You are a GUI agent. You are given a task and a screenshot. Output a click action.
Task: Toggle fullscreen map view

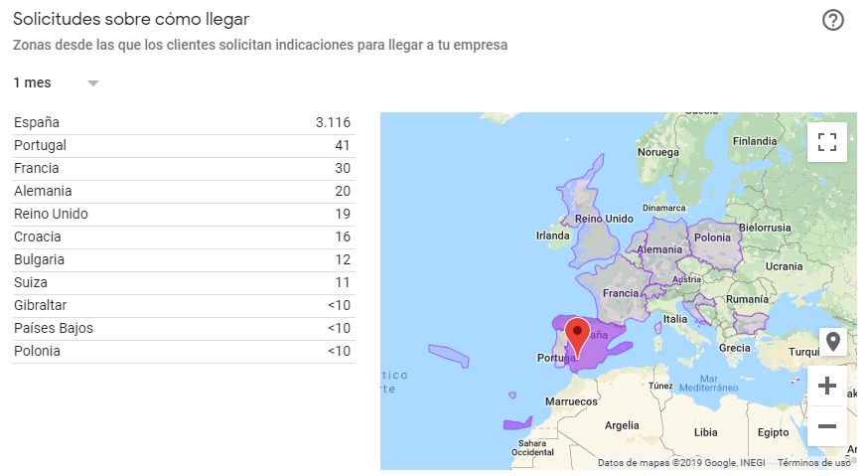point(826,141)
